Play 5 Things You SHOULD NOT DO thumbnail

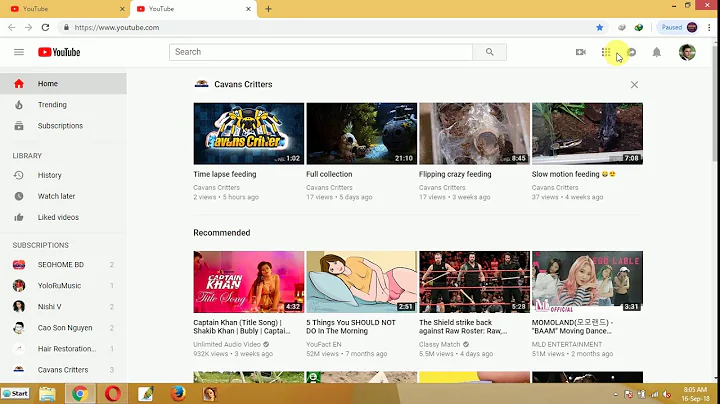361,282
